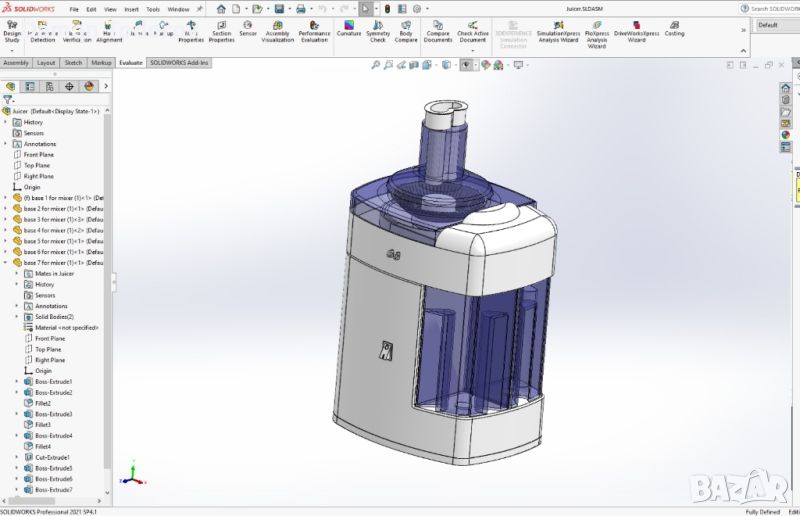Click the Section Properties tool
Image resolution: width=800 pixels, height=516 pixels.
click(x=221, y=31)
